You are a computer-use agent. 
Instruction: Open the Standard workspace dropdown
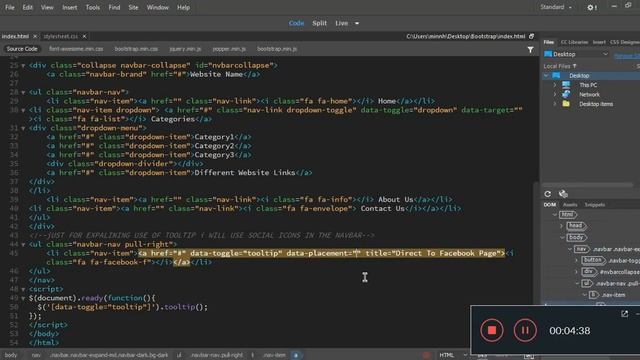(556, 7)
